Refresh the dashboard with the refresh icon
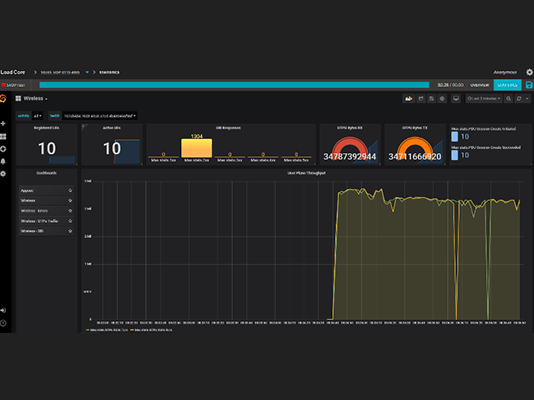The width and height of the screenshot is (534, 400). [519, 99]
